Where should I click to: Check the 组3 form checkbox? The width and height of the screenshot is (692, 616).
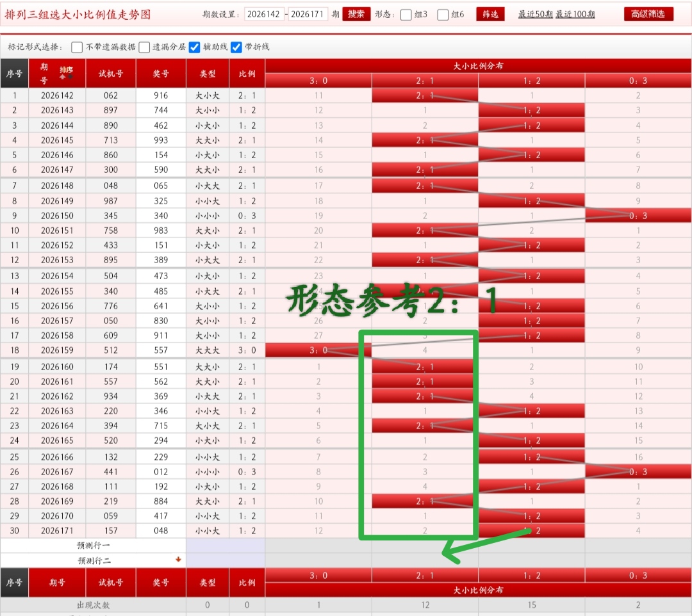(406, 15)
